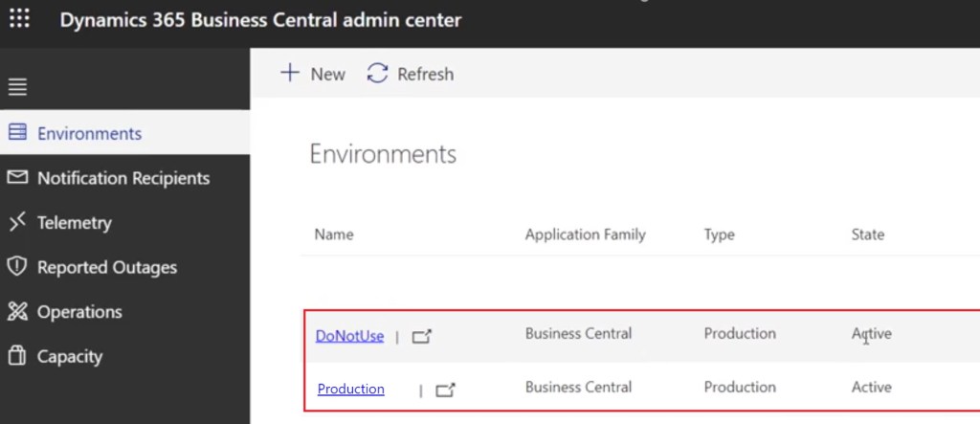This screenshot has width=980, height=424.
Task: Click the Notification Recipients envelope icon
Action: (17, 178)
